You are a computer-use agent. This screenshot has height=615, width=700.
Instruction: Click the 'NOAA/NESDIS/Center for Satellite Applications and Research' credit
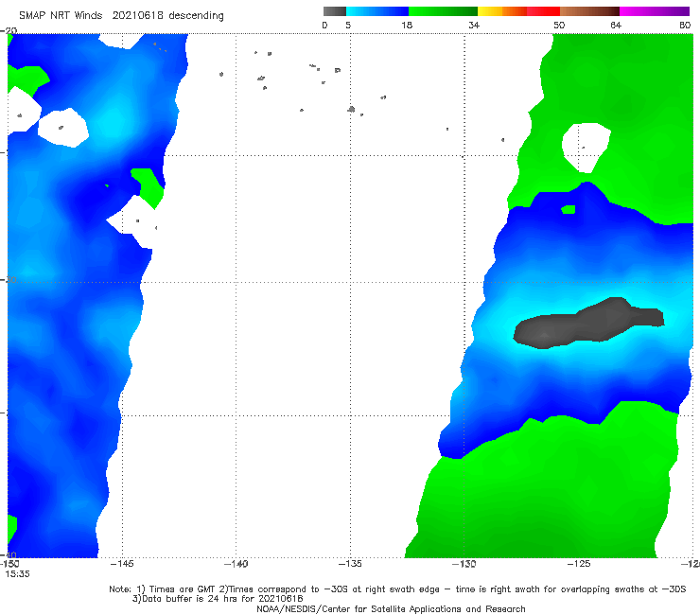pos(391,609)
